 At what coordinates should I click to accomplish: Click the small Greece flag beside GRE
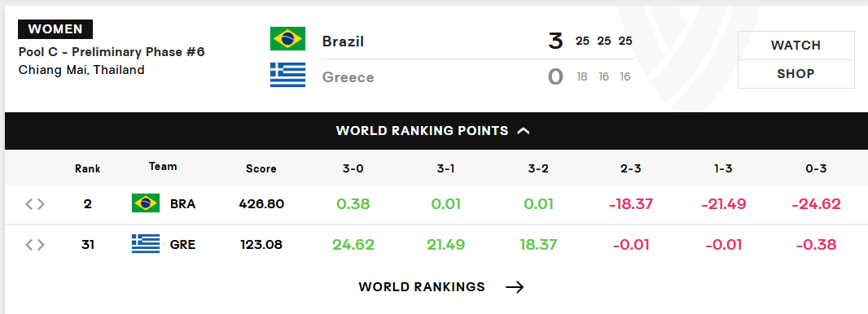click(x=146, y=244)
